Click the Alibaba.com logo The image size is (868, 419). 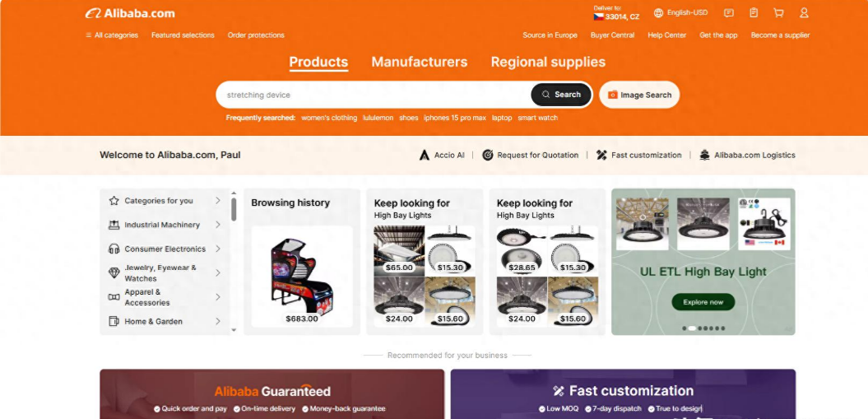tap(130, 13)
